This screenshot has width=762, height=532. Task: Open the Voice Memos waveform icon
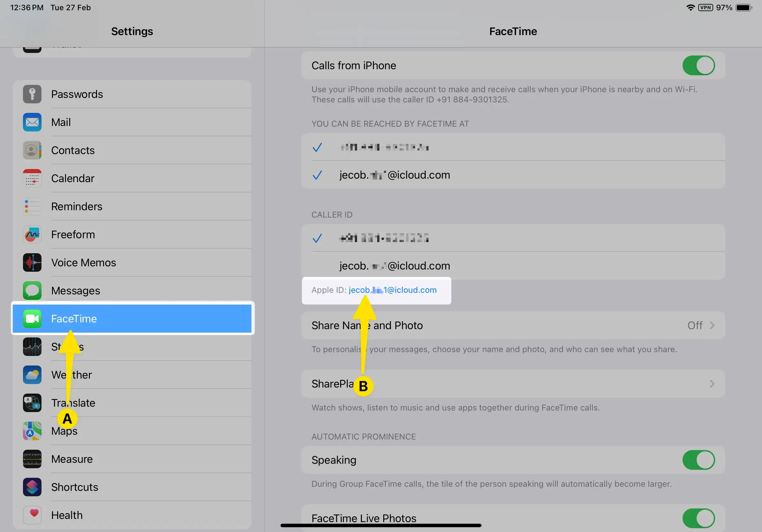[x=32, y=263]
